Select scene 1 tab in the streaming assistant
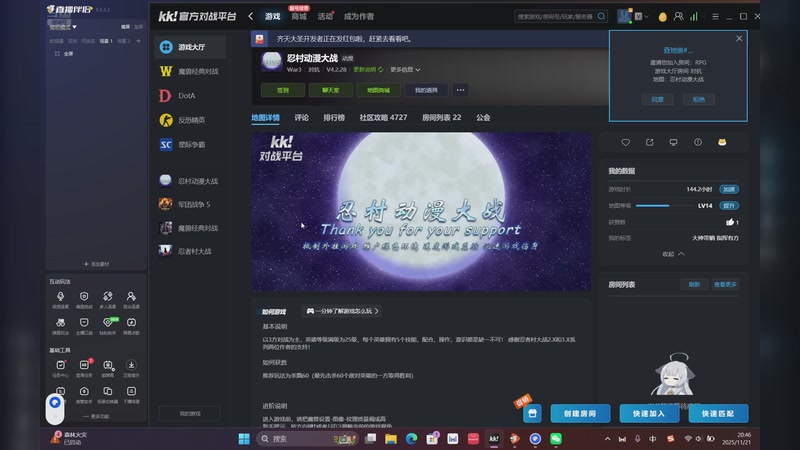This screenshot has width=800, height=450. (x=106, y=41)
